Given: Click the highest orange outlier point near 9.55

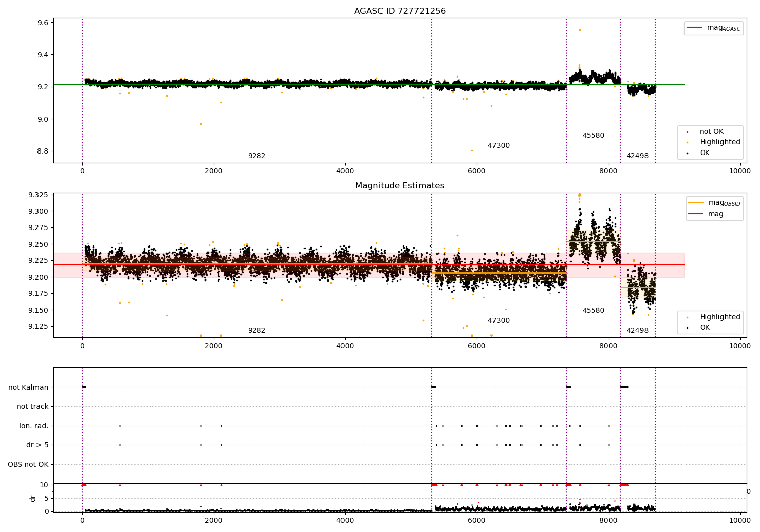Looking at the screenshot, I should (x=580, y=30).
